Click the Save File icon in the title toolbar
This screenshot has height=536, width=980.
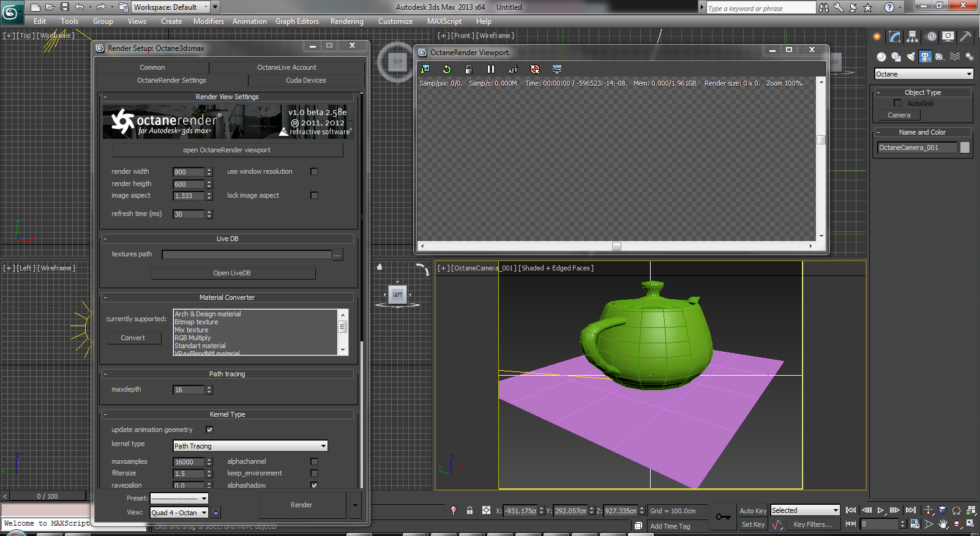click(x=65, y=7)
